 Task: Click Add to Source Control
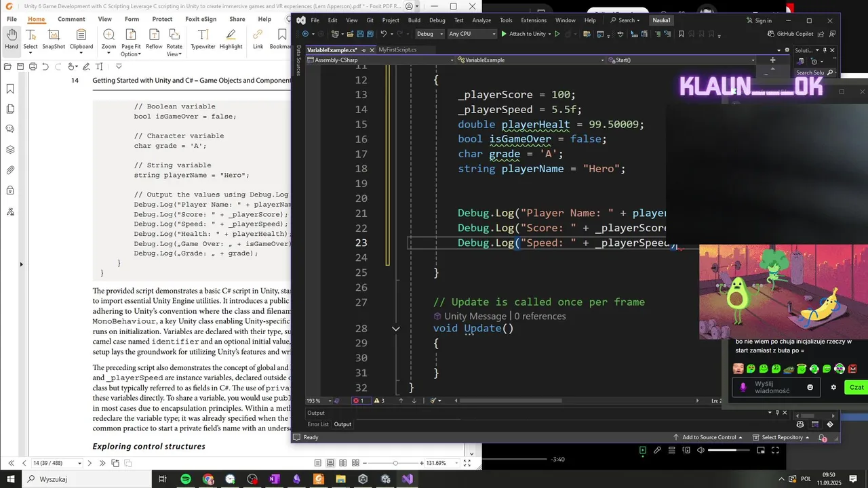click(707, 438)
